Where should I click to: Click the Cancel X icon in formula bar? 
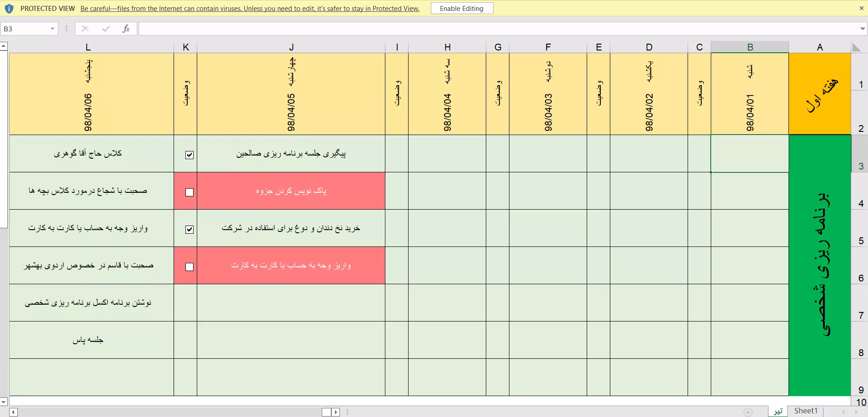pyautogui.click(x=85, y=29)
